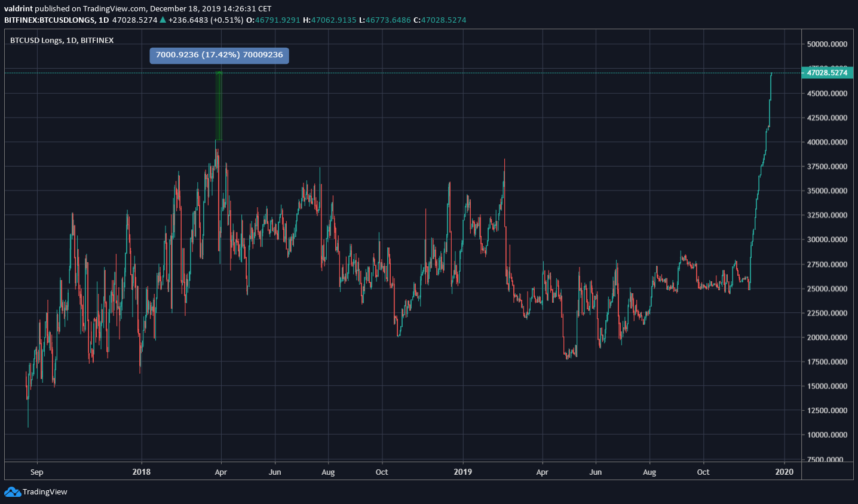Select the 2018 label on the time axis
Screen dimensions: 858x504
(141, 472)
